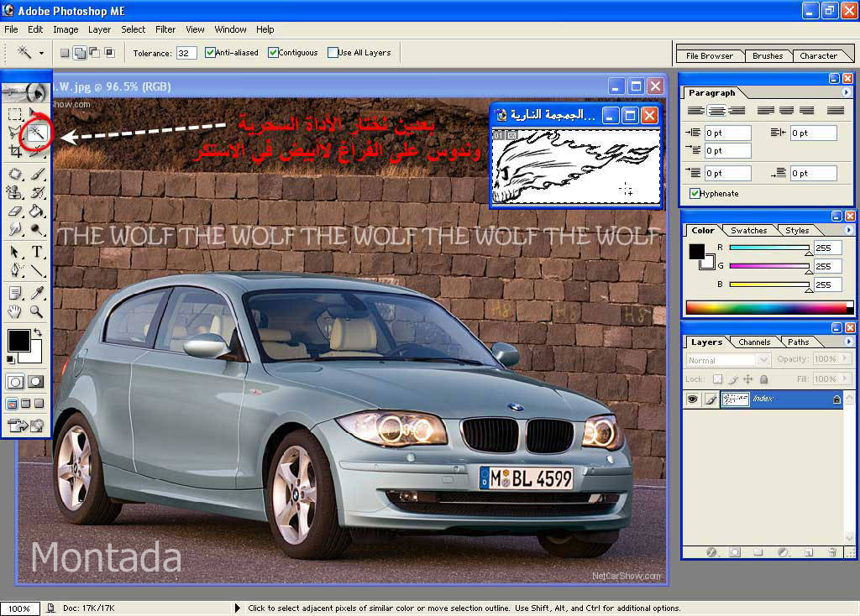Select the Smudge tool in toolbox
Viewport: 860px width, 616px height.
[x=15, y=230]
